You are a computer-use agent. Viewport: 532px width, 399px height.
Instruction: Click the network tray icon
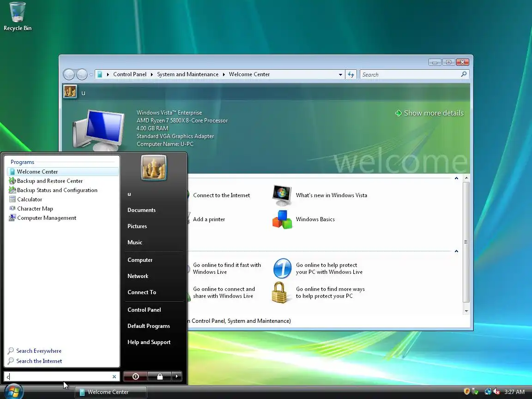click(488, 392)
